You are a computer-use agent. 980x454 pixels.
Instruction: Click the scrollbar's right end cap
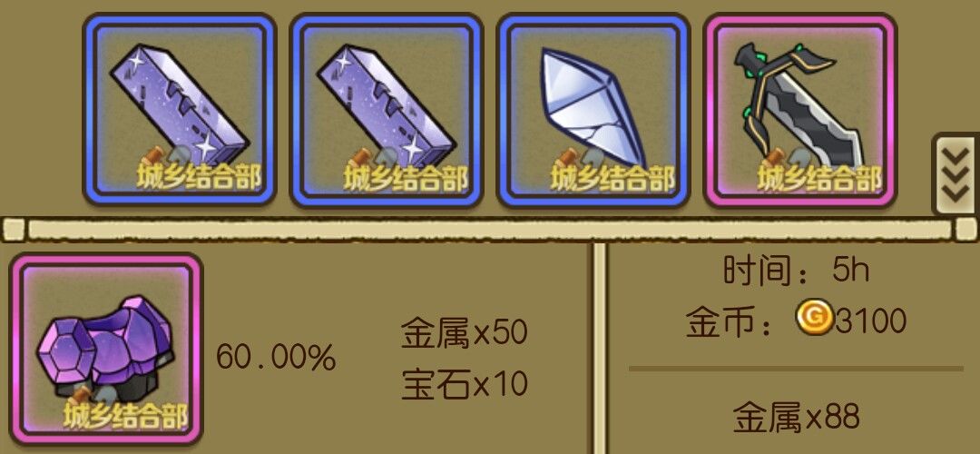(966, 229)
